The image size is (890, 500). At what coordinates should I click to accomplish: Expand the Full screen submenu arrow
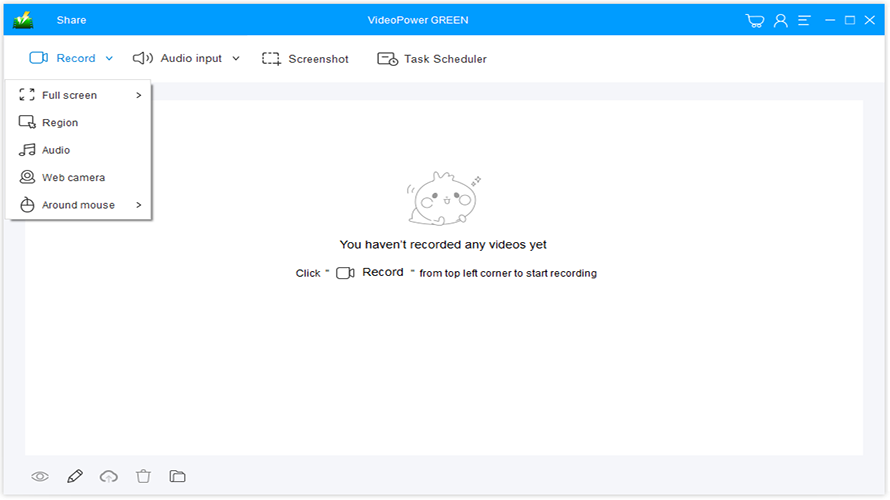click(x=138, y=95)
